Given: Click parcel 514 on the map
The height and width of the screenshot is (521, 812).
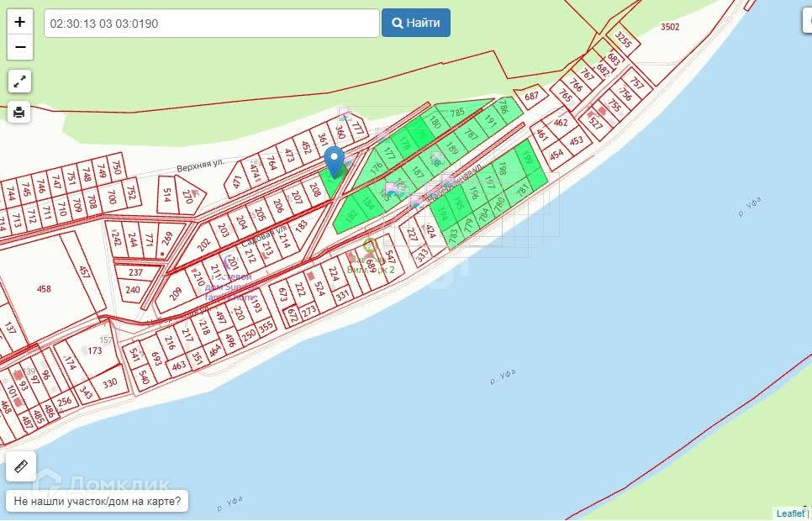Looking at the screenshot, I should (166, 195).
